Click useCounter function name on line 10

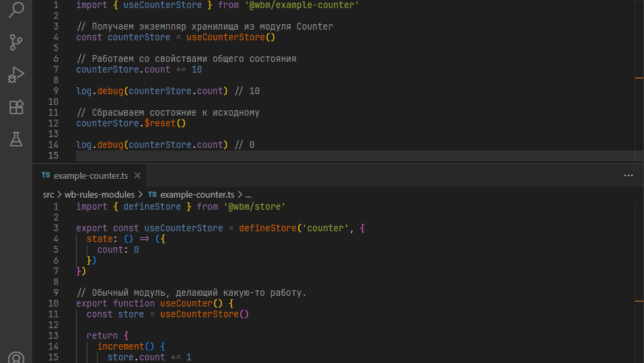186,304
